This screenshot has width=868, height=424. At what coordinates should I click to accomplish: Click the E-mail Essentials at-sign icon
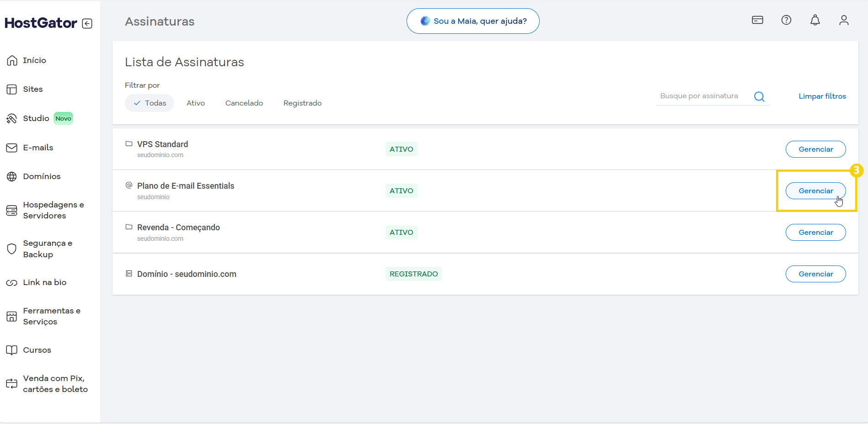point(129,185)
